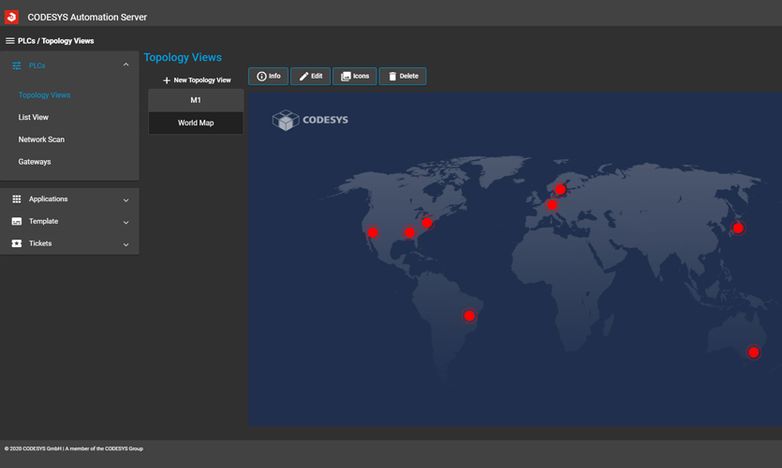Click the Tickets label in sidebar
782x468 pixels.
coord(40,243)
